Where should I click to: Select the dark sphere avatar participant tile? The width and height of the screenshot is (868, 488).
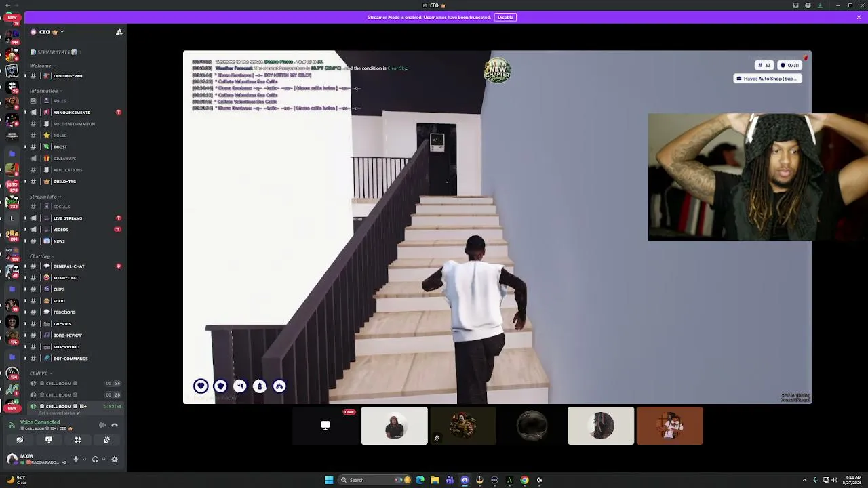532,426
